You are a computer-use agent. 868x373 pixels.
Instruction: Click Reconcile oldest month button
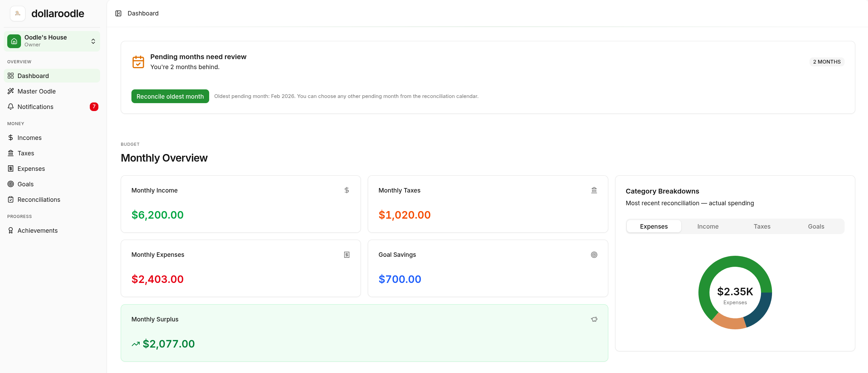pyautogui.click(x=170, y=96)
